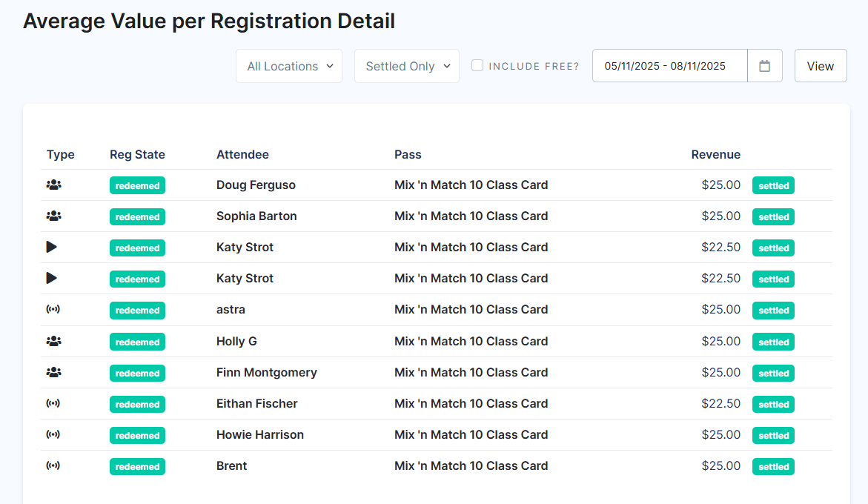Open the calendar date picker icon
Image resolution: width=868 pixels, height=504 pixels.
pos(764,66)
